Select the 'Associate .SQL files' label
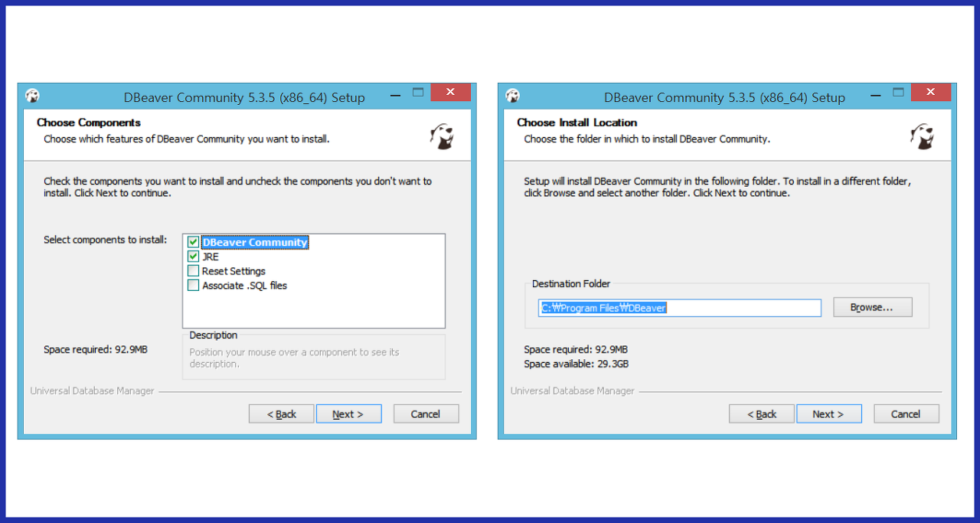980x523 pixels. tap(244, 286)
